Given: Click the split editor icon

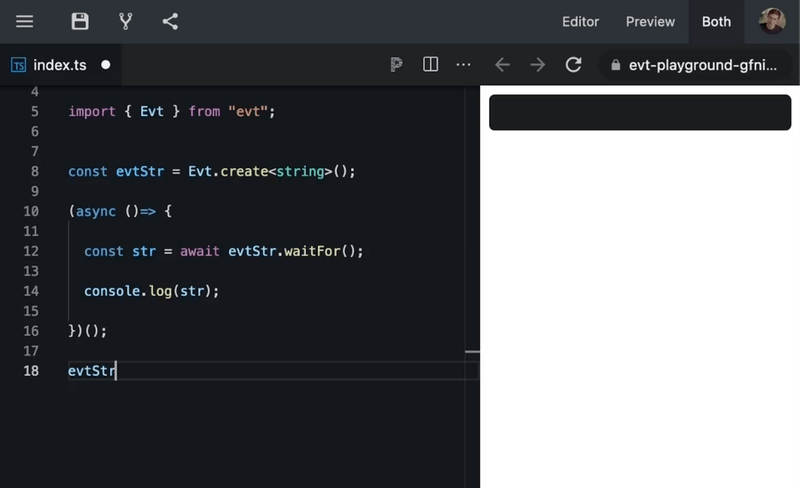Looking at the screenshot, I should (x=431, y=65).
